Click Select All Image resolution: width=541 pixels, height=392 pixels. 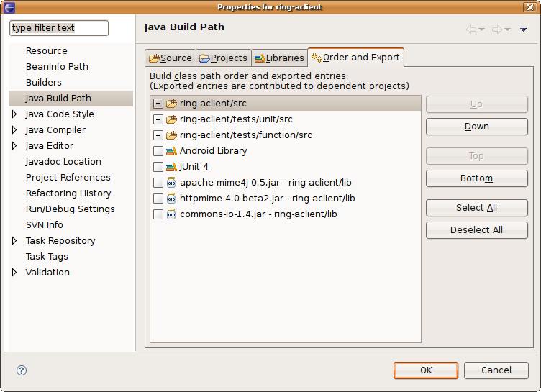pyautogui.click(x=476, y=208)
